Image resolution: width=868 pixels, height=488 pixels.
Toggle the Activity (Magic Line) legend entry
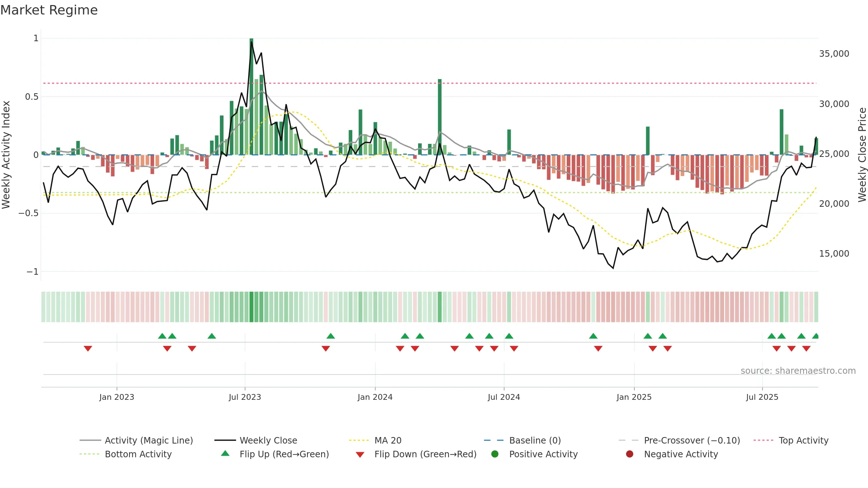click(136, 440)
